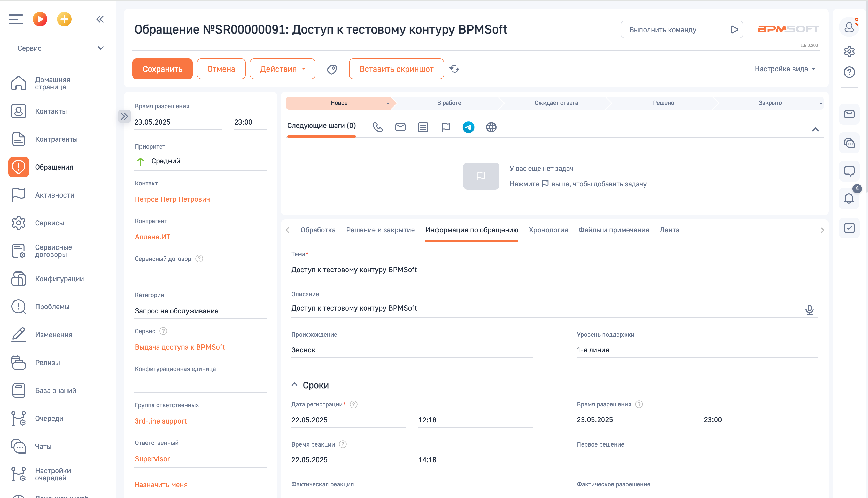Collapse the left sidebar with double chevron
This screenshot has width=868, height=498.
(100, 19)
